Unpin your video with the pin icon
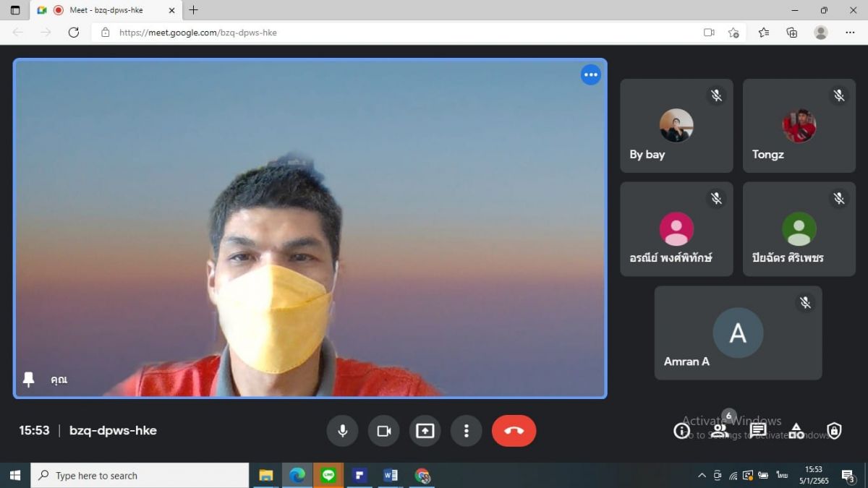This screenshot has width=868, height=488. tap(29, 380)
